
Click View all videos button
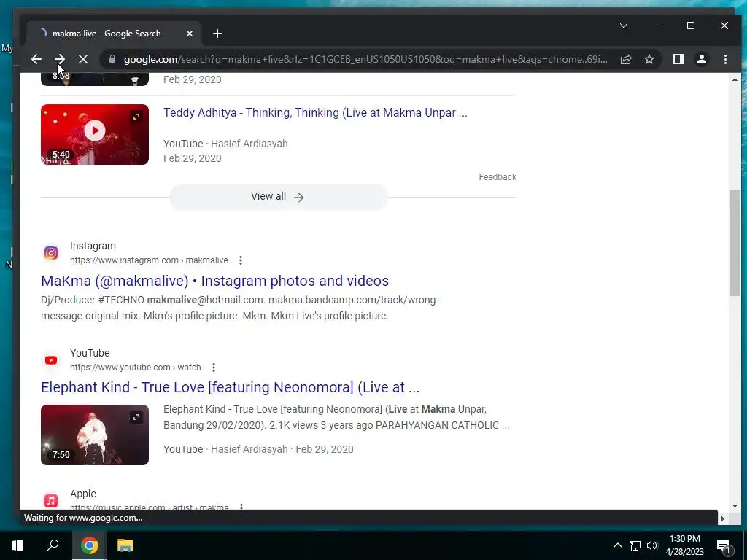(x=278, y=197)
